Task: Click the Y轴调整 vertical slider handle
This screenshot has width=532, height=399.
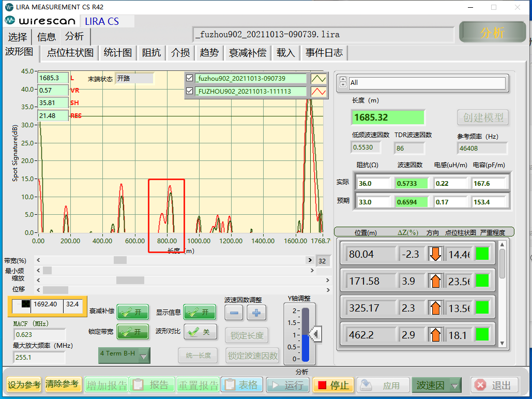Action: click(314, 335)
